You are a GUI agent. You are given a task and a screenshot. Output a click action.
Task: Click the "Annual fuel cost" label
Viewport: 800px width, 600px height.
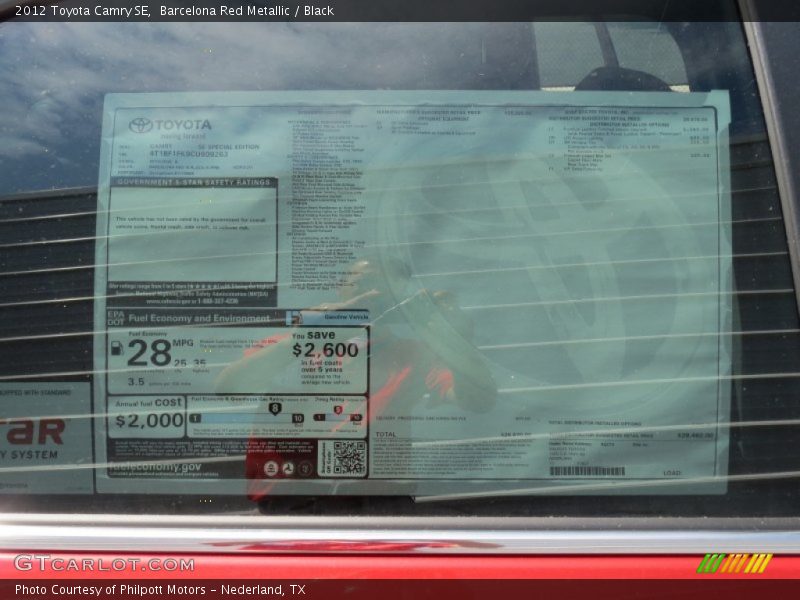point(148,403)
